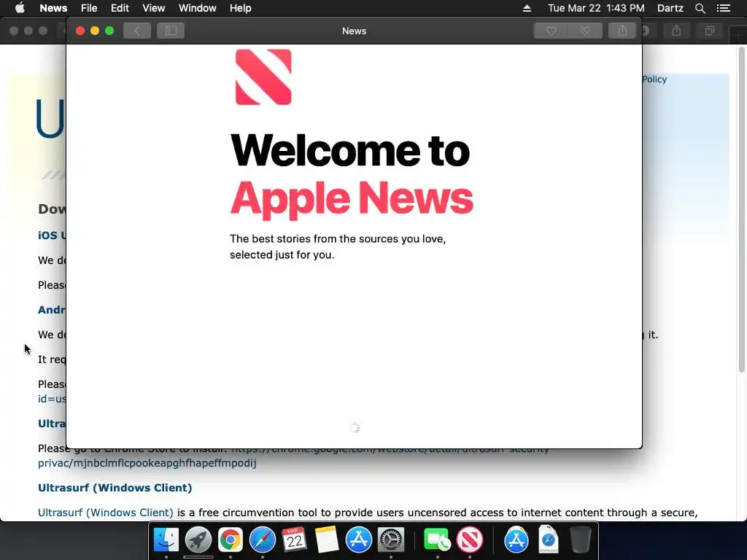This screenshot has height=560, width=747.
Task: Open the Dartz user menu
Action: click(670, 8)
